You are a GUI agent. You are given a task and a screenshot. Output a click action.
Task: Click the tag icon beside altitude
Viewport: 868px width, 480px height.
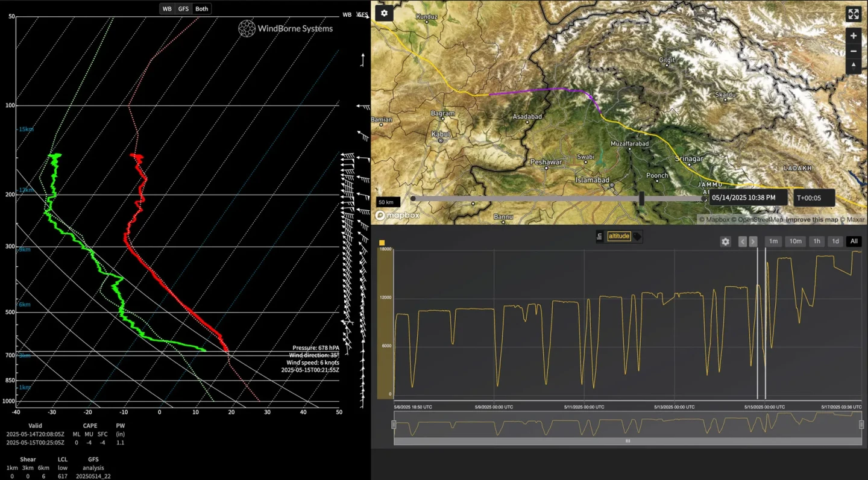tap(637, 237)
